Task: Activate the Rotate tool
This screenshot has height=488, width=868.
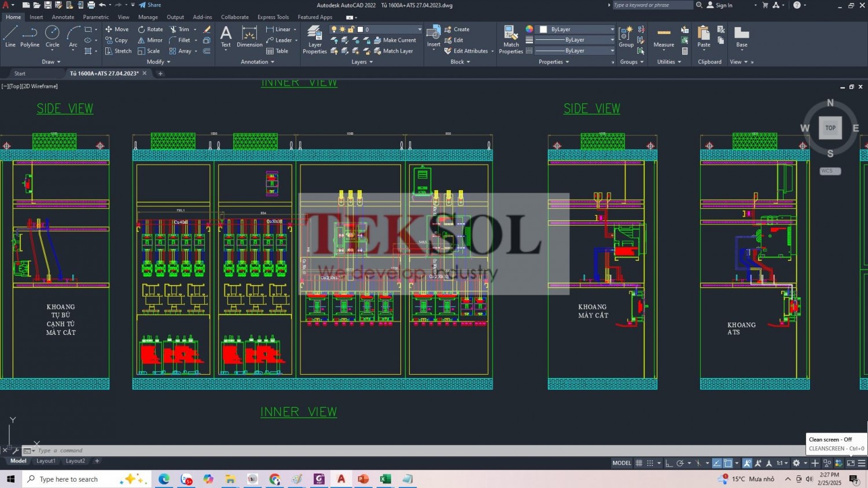Action: click(x=150, y=29)
